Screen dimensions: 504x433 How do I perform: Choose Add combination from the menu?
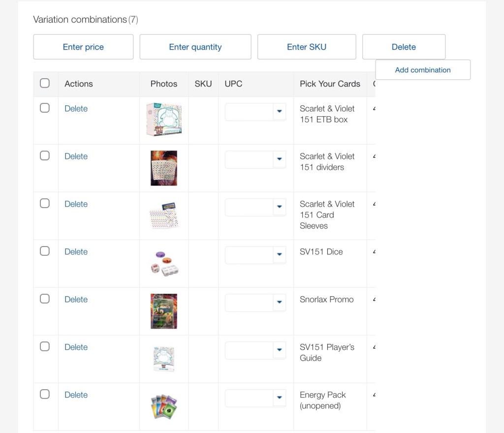[423, 70]
